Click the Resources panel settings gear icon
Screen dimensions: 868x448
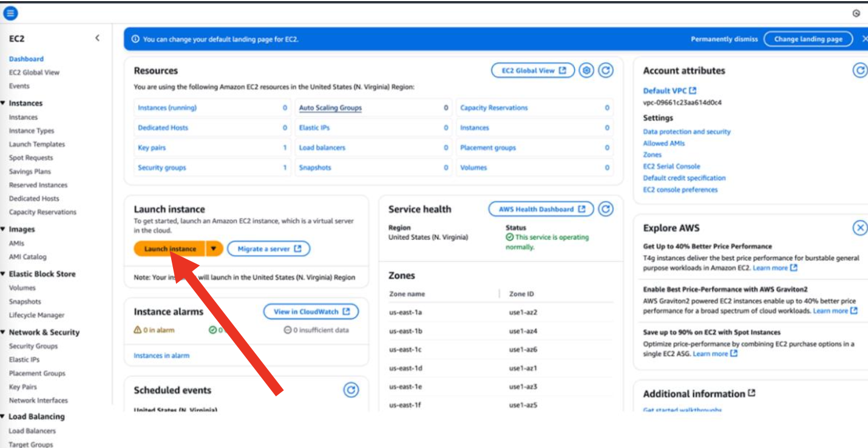[586, 71]
